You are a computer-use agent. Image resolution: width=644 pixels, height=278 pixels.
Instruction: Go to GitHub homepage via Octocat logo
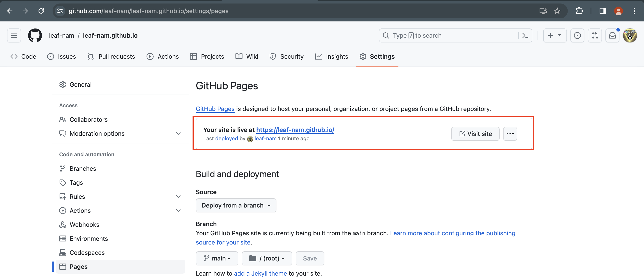(x=35, y=35)
